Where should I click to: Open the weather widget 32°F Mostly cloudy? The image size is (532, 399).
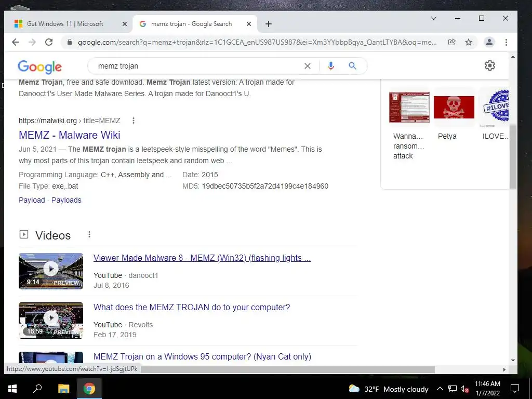[x=389, y=389]
